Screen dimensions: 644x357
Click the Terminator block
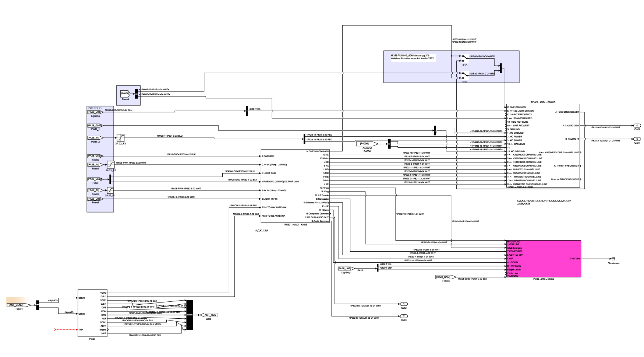tap(614, 259)
